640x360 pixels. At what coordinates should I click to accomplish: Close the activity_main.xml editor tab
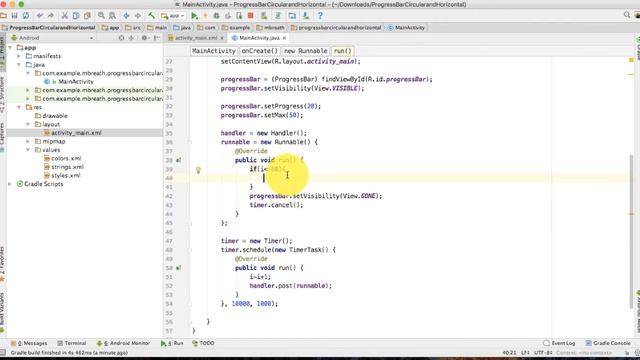(222, 38)
